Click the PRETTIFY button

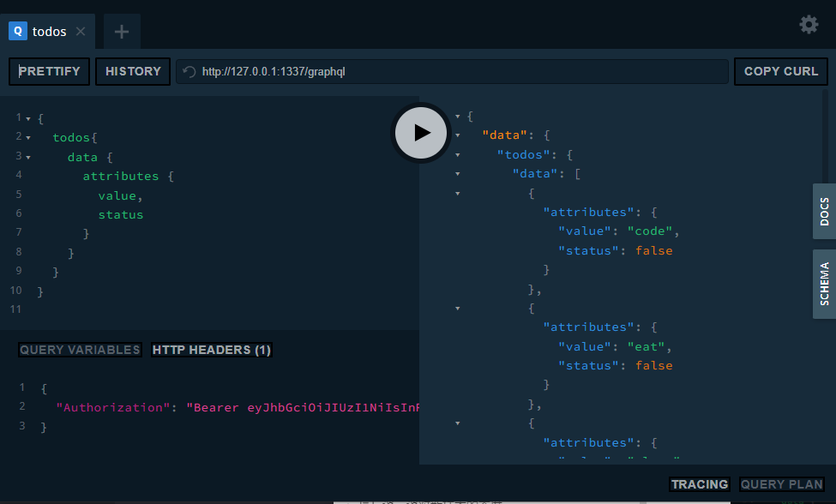tap(49, 71)
